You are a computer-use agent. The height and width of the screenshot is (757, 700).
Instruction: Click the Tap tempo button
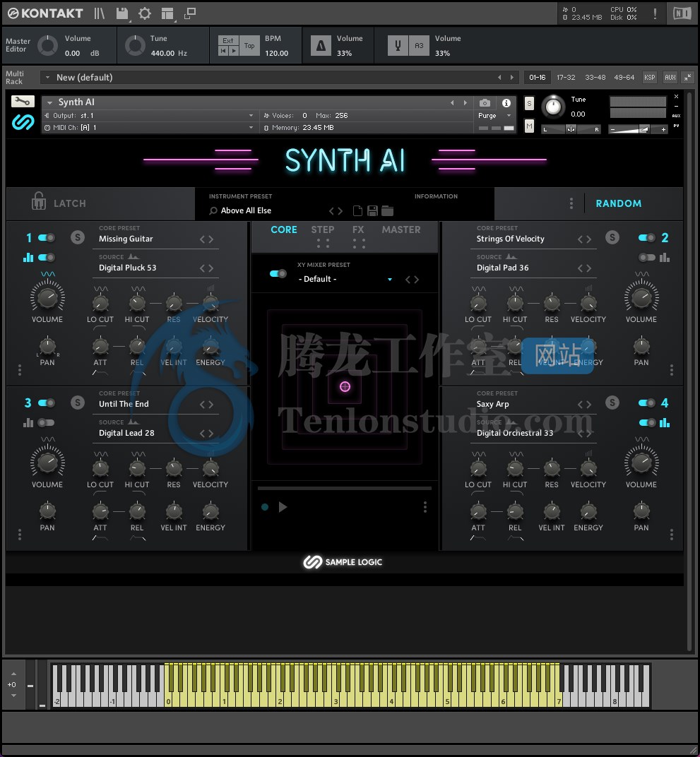pyautogui.click(x=249, y=46)
